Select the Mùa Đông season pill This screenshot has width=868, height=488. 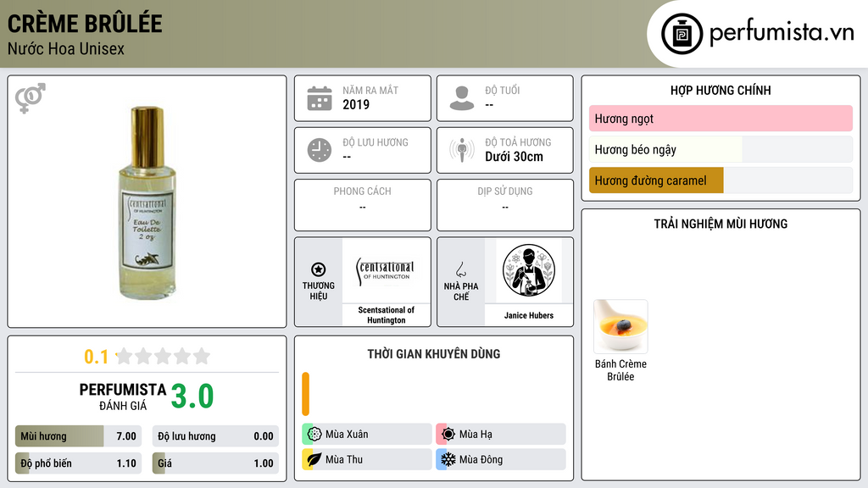click(x=501, y=459)
